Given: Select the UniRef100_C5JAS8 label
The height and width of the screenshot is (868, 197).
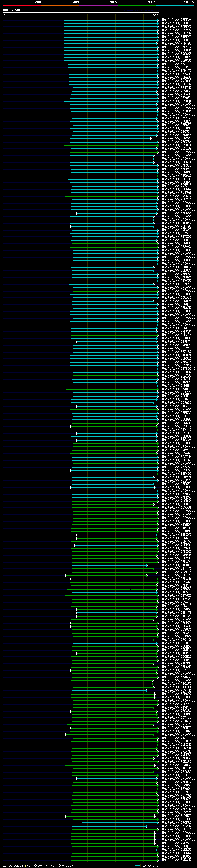Looking at the screenshot, I should (x=176, y=402).
